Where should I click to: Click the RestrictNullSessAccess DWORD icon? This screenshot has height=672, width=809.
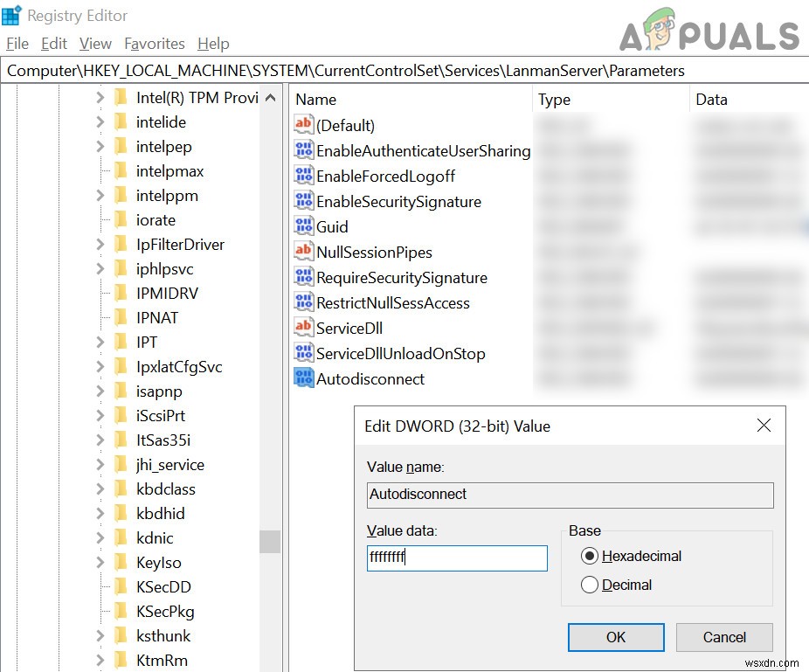303,302
